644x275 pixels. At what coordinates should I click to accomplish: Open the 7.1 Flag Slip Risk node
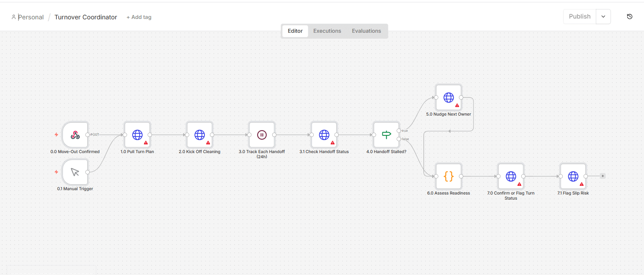pyautogui.click(x=573, y=176)
